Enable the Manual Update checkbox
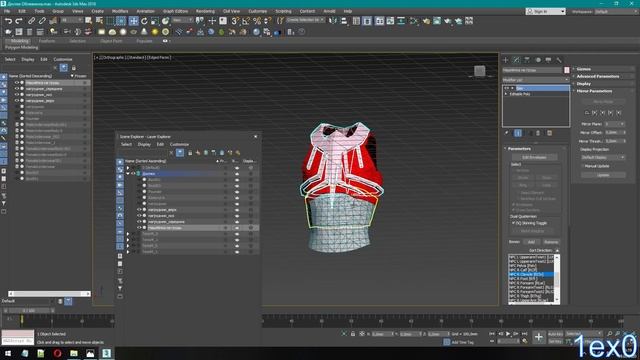Viewport: 640px width, 360px height. 583,166
